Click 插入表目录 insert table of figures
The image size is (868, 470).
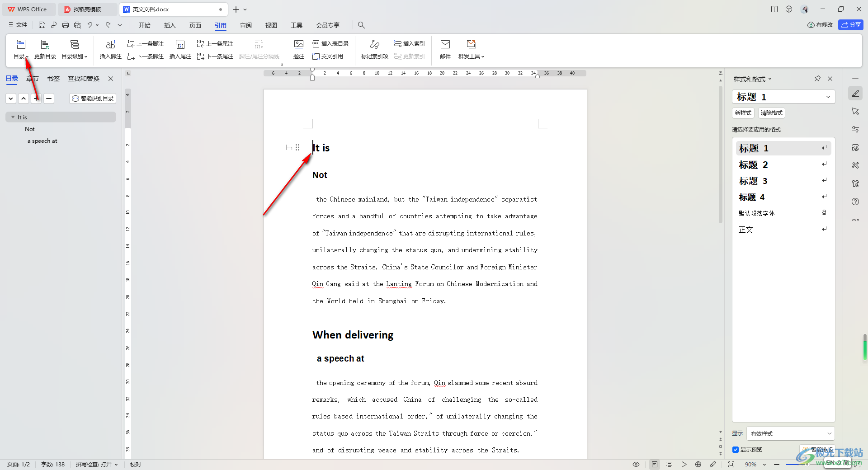[x=330, y=44]
